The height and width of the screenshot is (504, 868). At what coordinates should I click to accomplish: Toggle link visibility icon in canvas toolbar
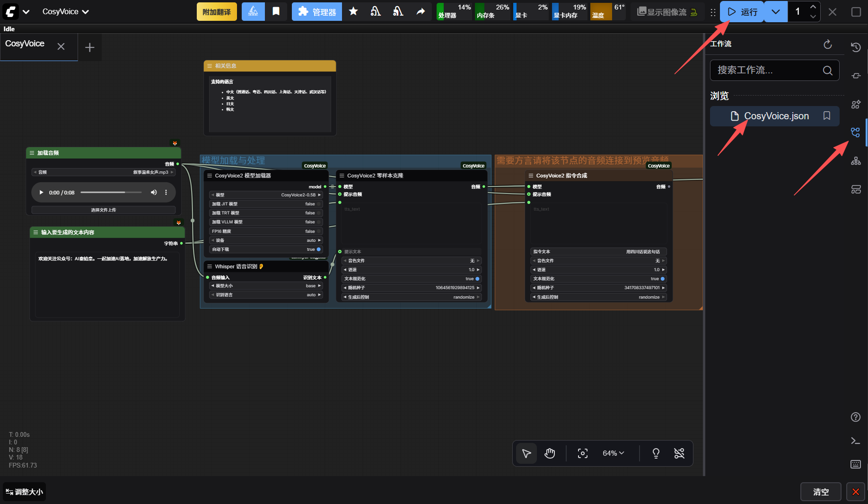[x=679, y=453]
